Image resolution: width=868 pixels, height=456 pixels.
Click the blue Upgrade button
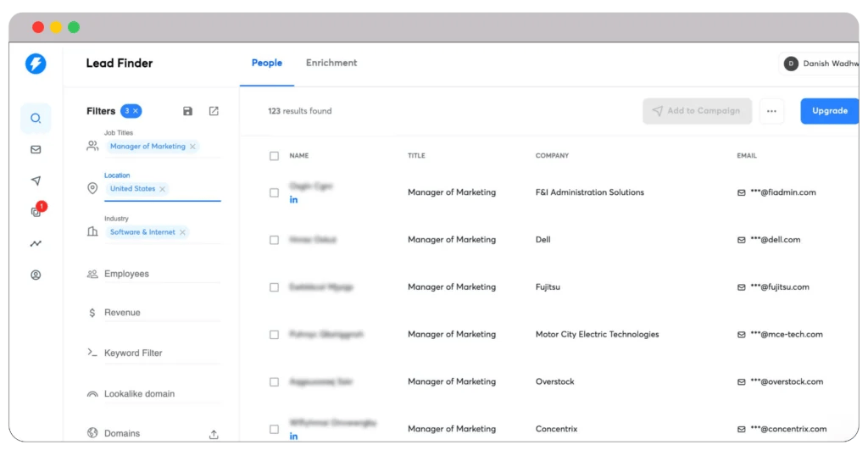[x=829, y=111]
